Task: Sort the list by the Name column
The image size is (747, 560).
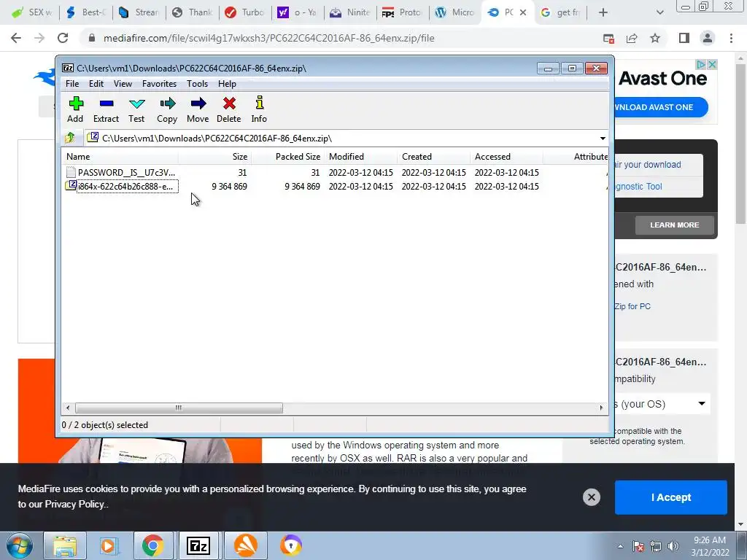Action: coord(120,157)
